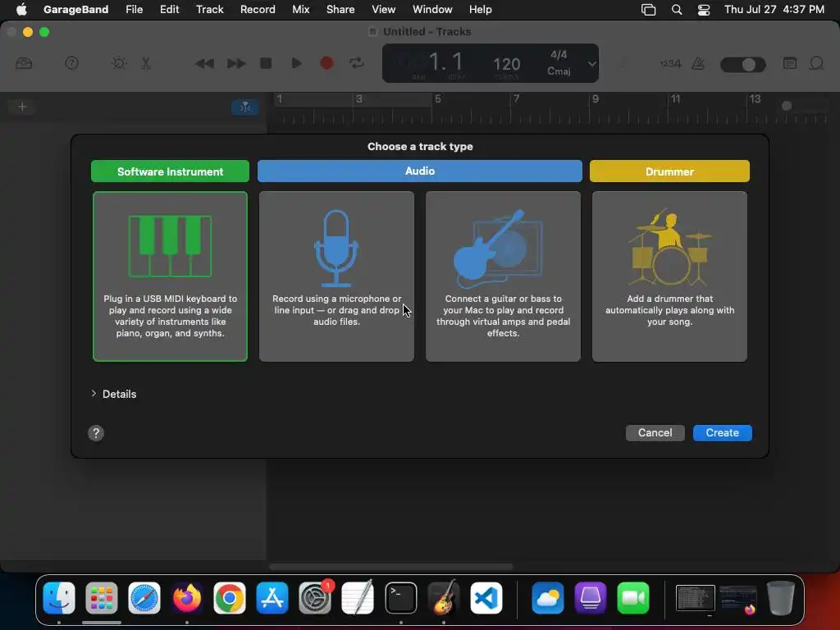Click the Cmaj key signature
Viewport: 840px width, 630px height.
point(559,71)
